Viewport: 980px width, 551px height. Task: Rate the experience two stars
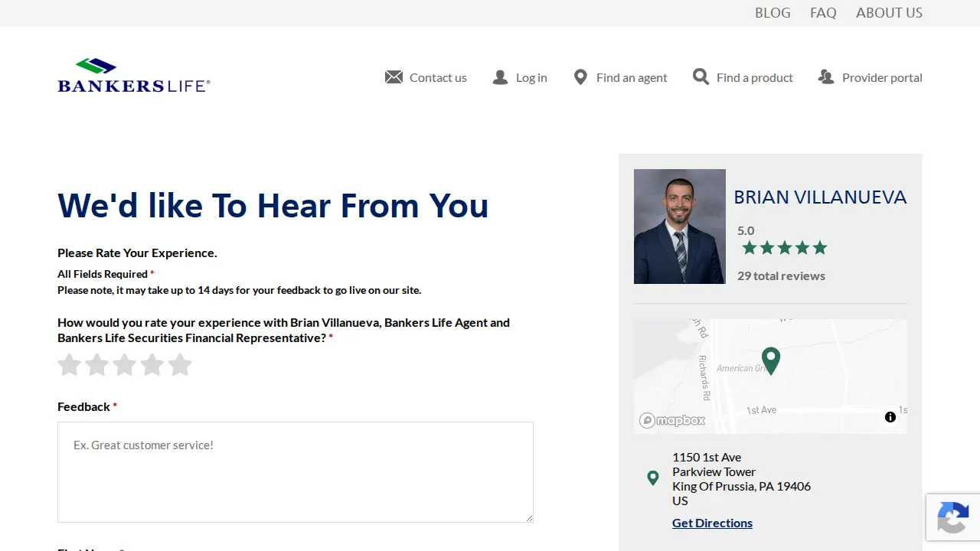coord(97,365)
